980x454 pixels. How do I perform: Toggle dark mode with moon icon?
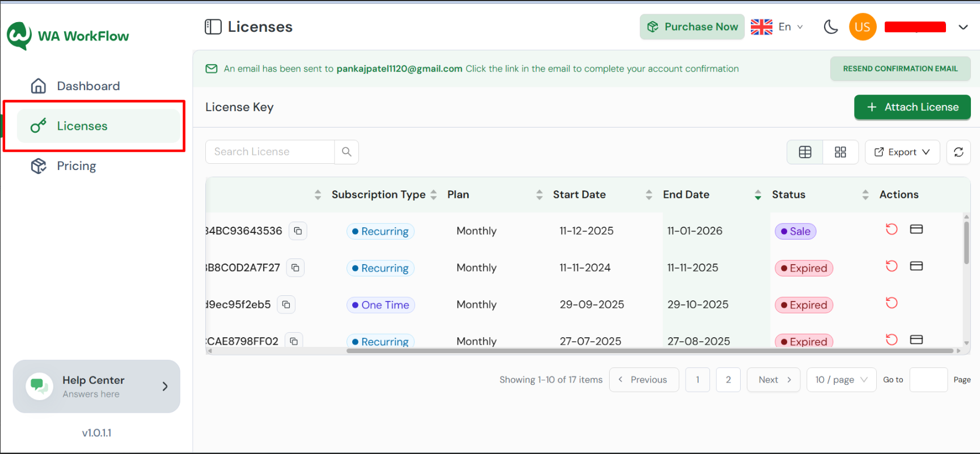click(831, 27)
